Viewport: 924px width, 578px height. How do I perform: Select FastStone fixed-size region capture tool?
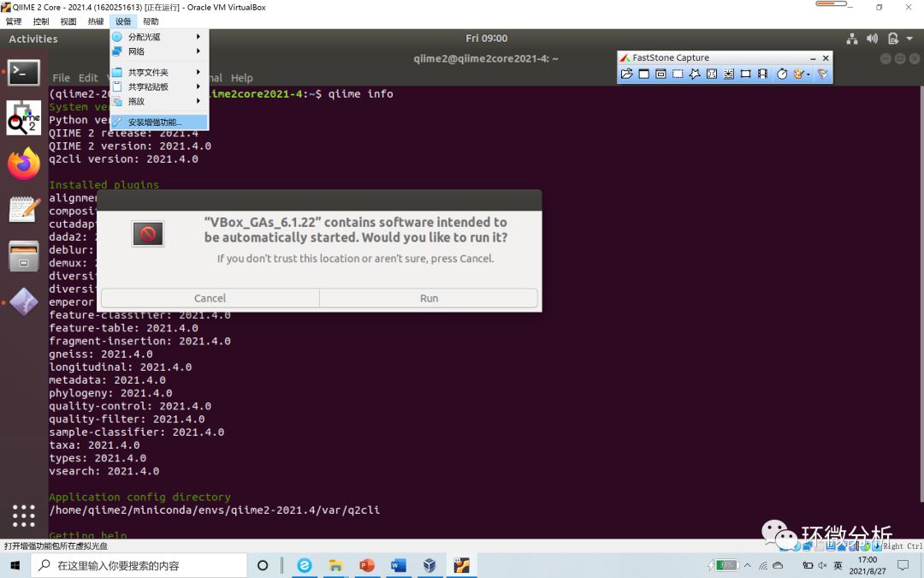[745, 74]
